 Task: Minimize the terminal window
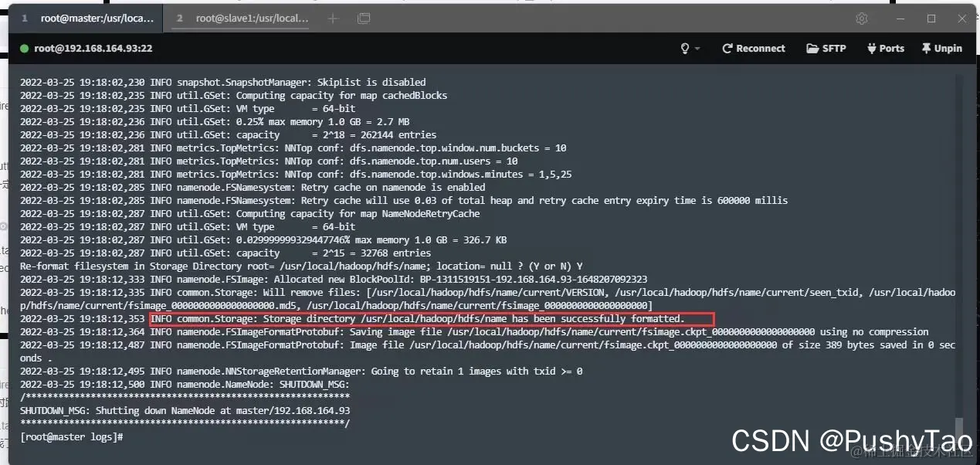901,18
